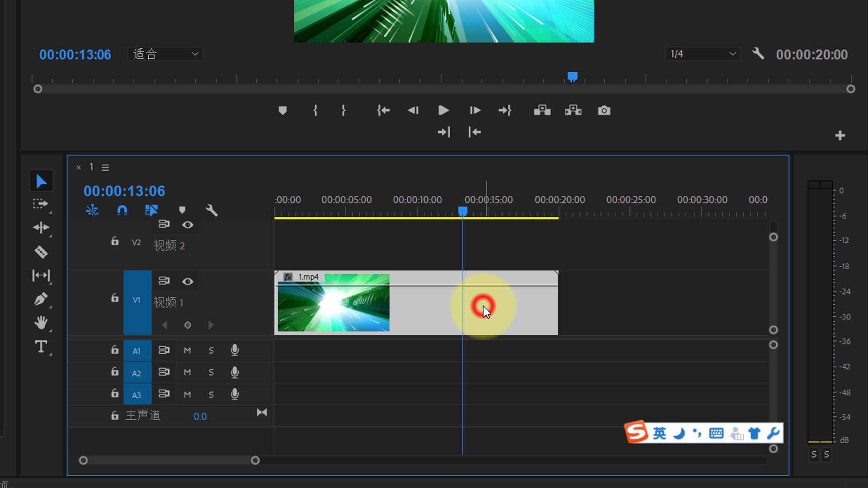Open the zoom level dropdown
The height and width of the screenshot is (488, 868).
point(165,54)
